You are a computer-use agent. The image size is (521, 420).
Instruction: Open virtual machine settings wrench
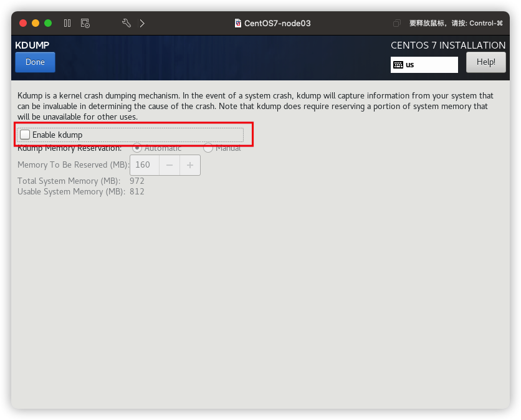[127, 23]
